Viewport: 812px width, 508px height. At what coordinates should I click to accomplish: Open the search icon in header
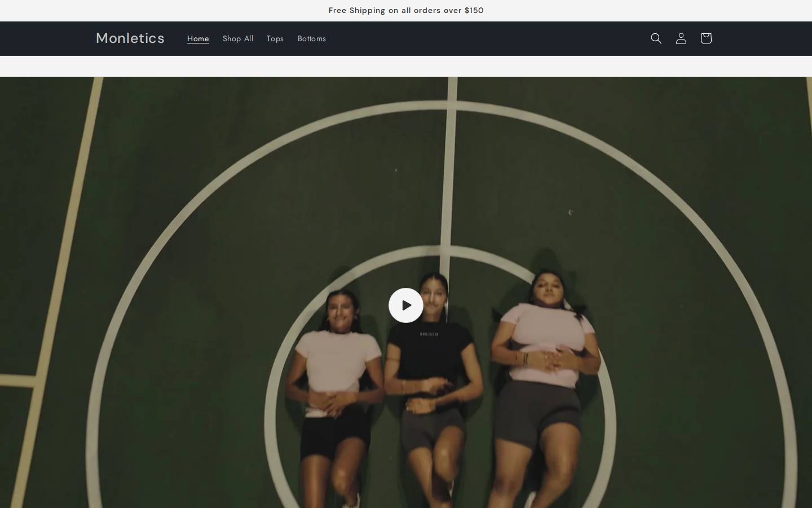(x=656, y=38)
